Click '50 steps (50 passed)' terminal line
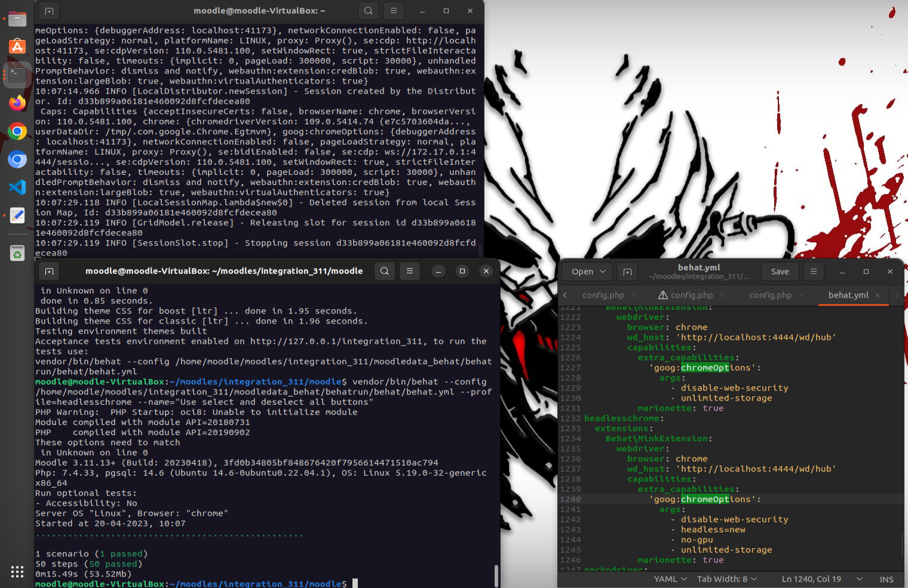Image resolution: width=908 pixels, height=588 pixels. coord(88,564)
